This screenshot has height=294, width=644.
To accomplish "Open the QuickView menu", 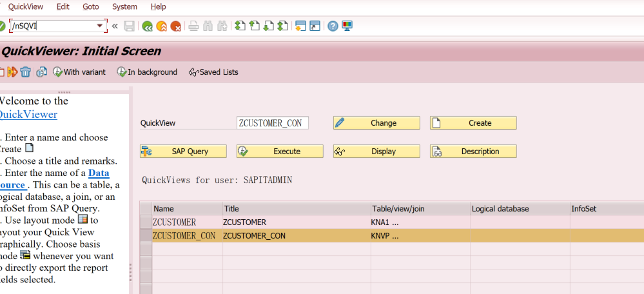I will (26, 6).
